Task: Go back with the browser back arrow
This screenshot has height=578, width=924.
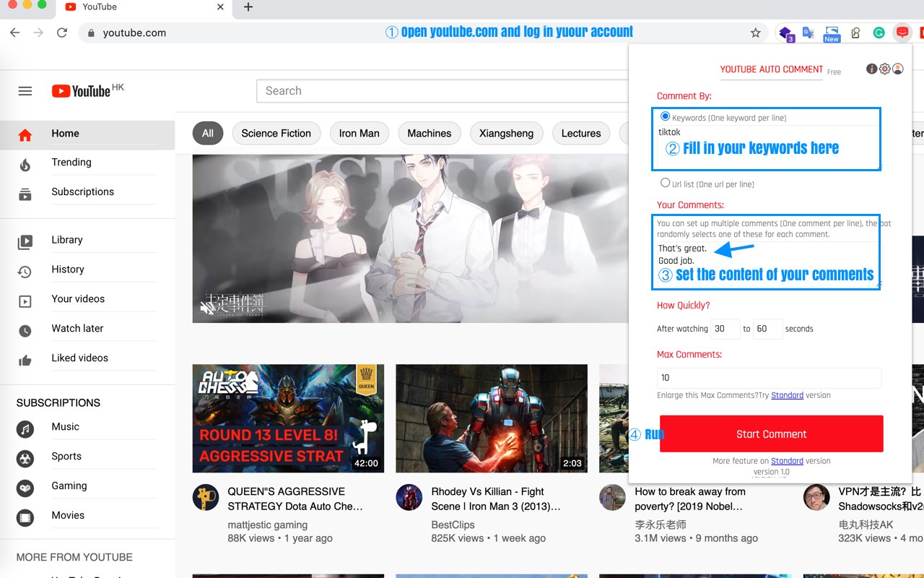Action: [15, 33]
